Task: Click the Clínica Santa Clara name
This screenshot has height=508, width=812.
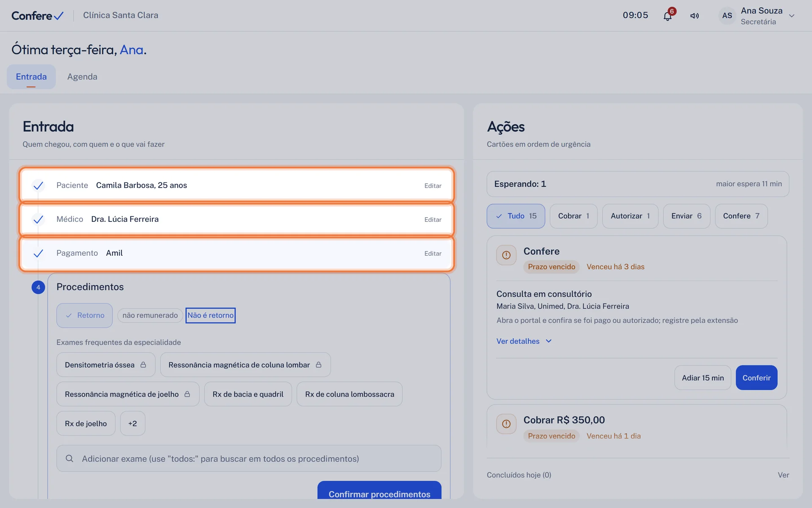Action: [121, 15]
